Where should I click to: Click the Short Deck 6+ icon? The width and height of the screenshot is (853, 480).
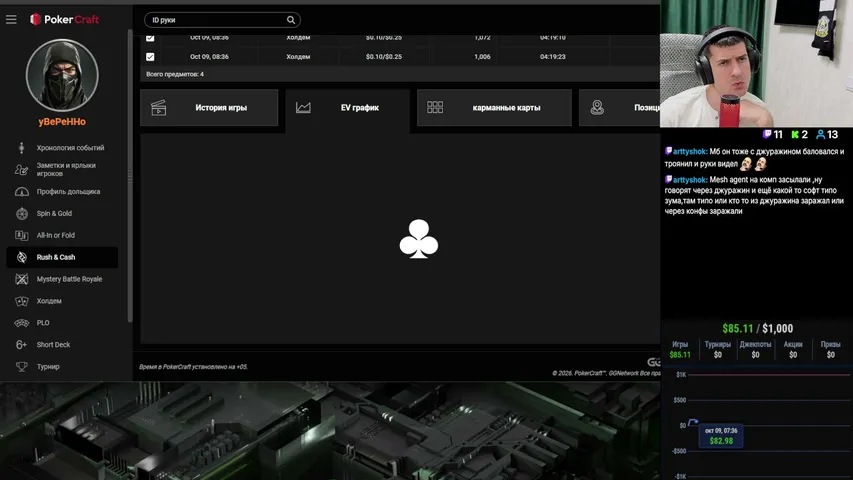coord(21,344)
